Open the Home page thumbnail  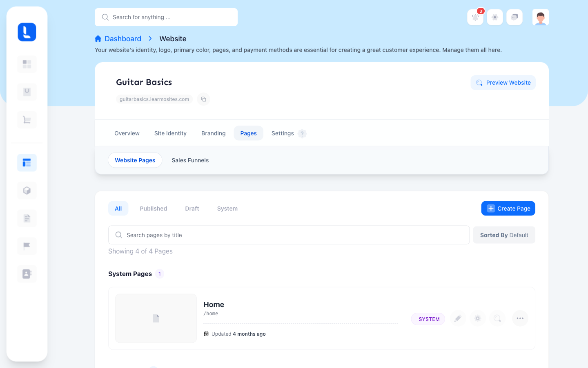[156, 319]
